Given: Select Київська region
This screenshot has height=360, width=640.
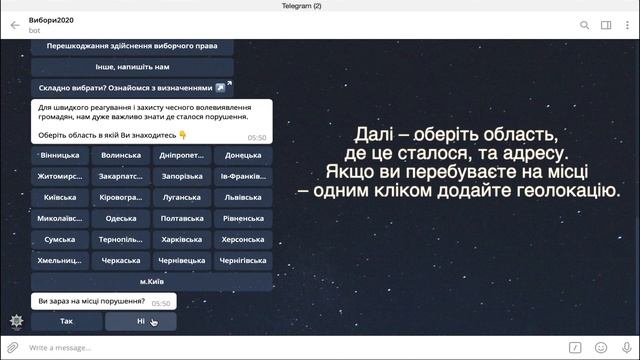Looking at the screenshot, I should coord(60,198).
